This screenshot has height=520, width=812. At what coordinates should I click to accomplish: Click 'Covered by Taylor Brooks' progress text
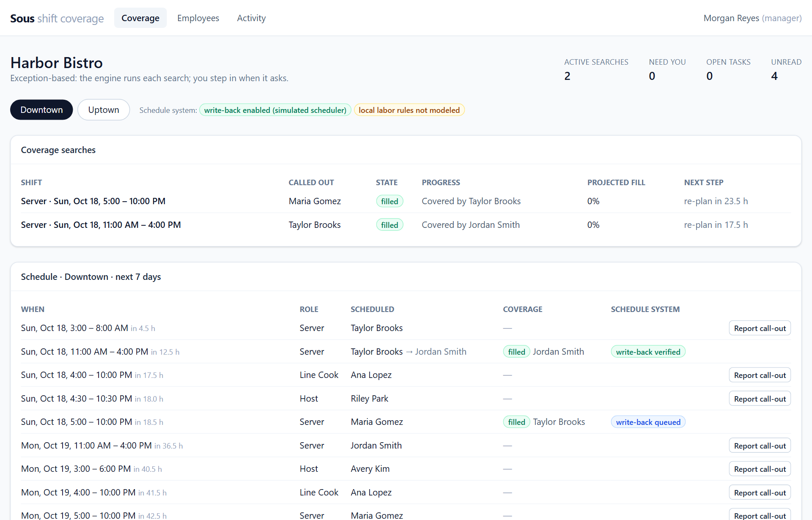(471, 201)
